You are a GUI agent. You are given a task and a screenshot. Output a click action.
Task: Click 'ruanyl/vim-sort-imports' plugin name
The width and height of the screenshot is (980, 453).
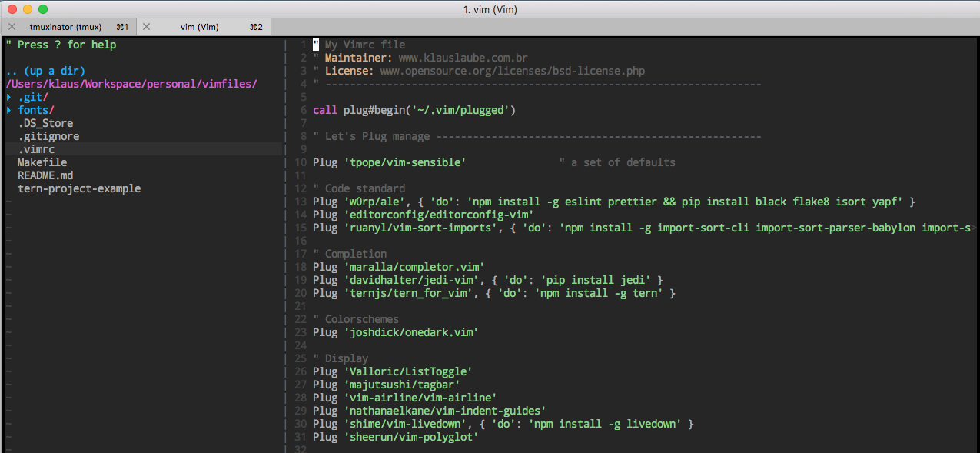click(420, 228)
